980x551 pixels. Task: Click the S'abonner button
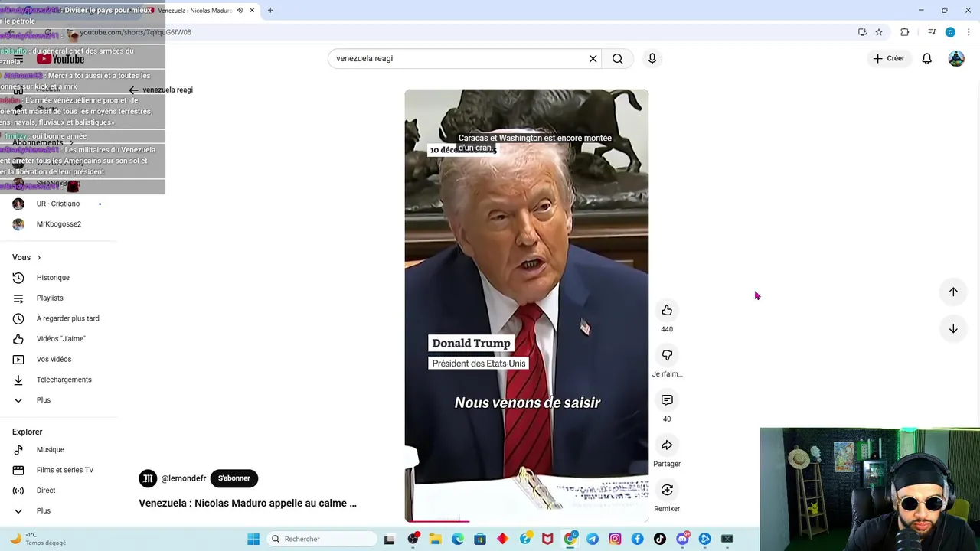coord(234,478)
